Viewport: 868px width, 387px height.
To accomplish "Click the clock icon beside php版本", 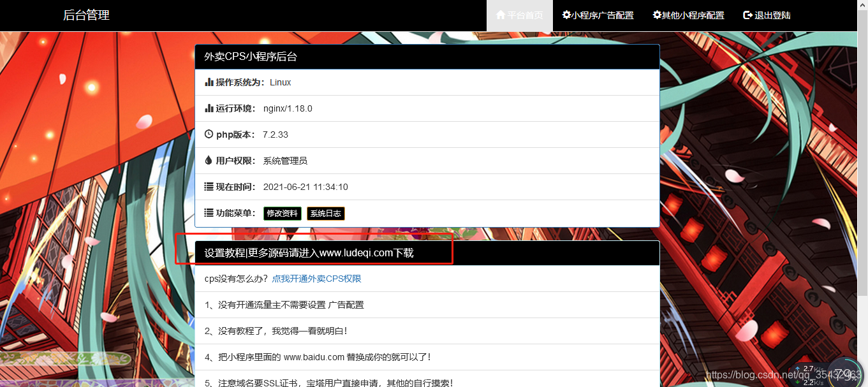I will tap(209, 135).
